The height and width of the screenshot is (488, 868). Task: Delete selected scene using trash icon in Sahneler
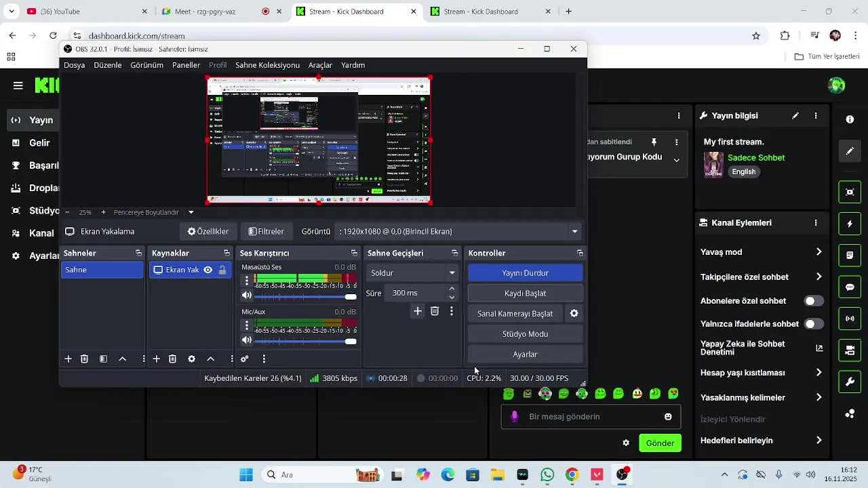(84, 359)
